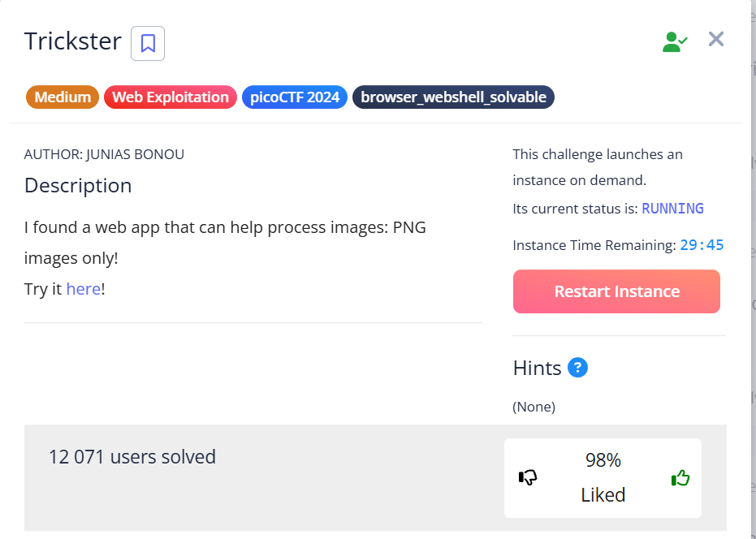Click the Hints heading
756x539 pixels.
click(x=537, y=368)
